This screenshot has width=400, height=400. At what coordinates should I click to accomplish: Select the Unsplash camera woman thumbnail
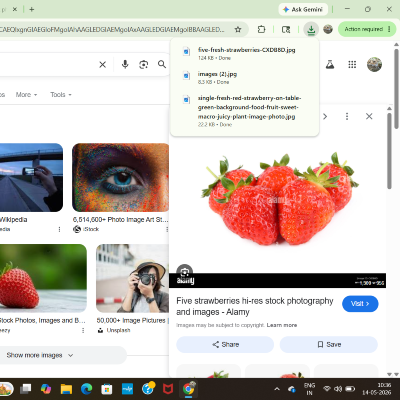132,278
